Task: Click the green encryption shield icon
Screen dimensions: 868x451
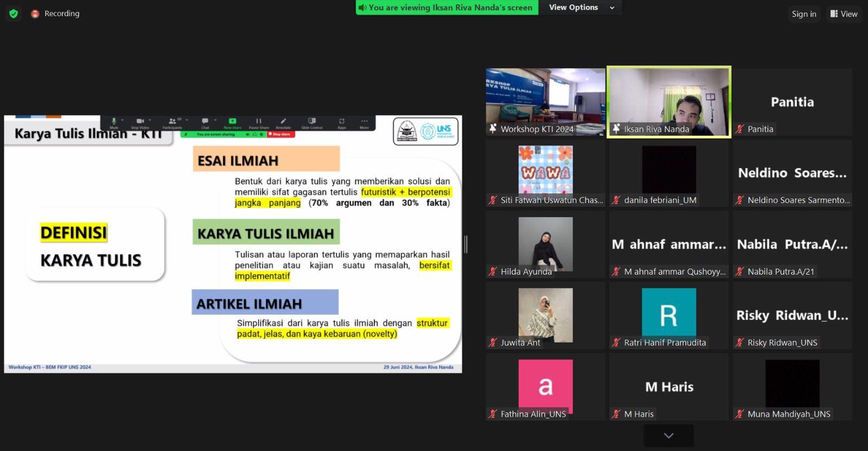Action: coord(14,14)
